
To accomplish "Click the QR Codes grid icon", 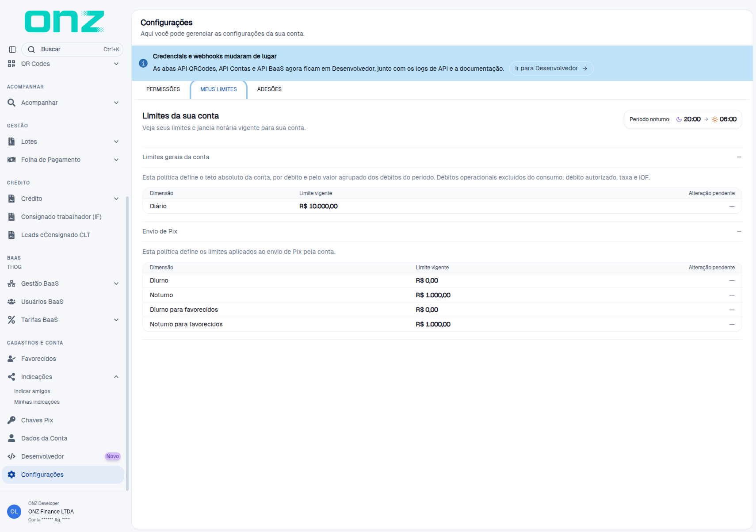I will pos(11,64).
